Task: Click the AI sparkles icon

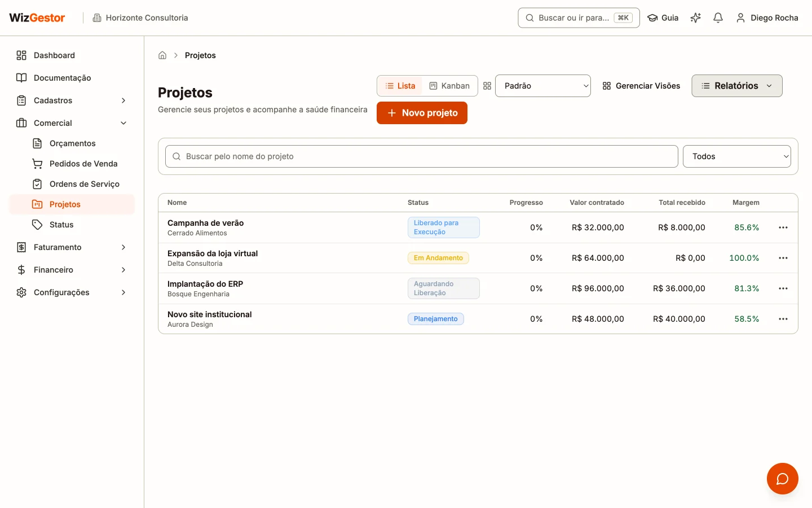Action: [x=696, y=17]
